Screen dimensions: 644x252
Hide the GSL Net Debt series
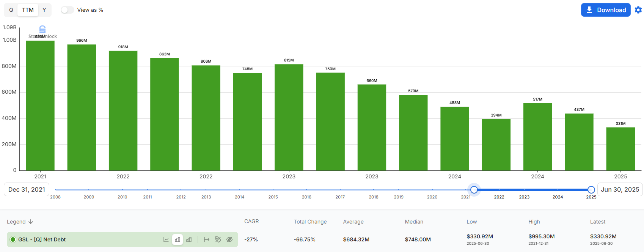[229, 239]
